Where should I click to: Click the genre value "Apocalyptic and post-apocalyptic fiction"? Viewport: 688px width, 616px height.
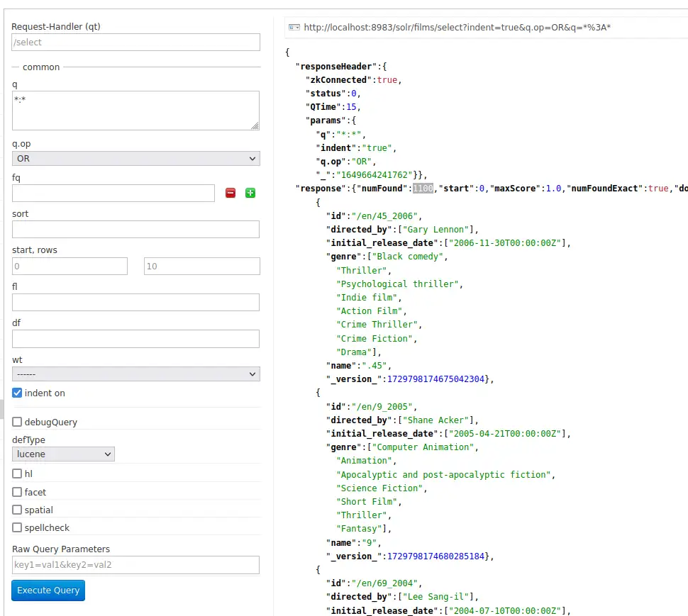(x=443, y=474)
